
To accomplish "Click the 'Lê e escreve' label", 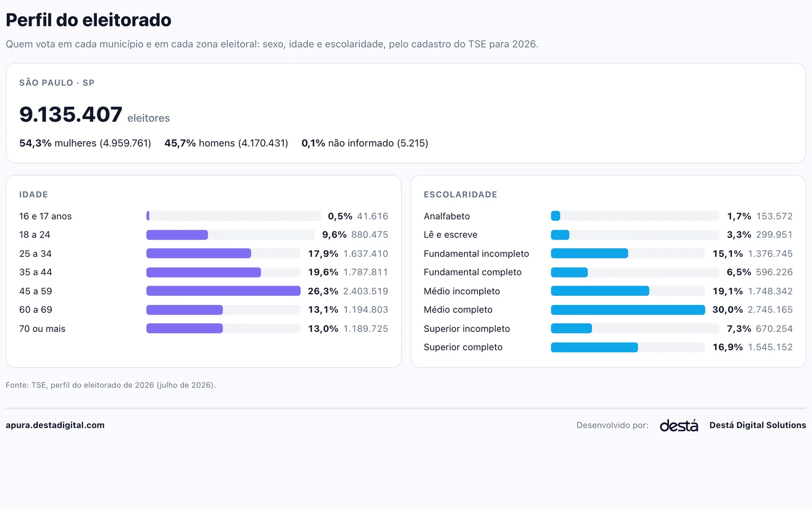I will click(x=450, y=235).
